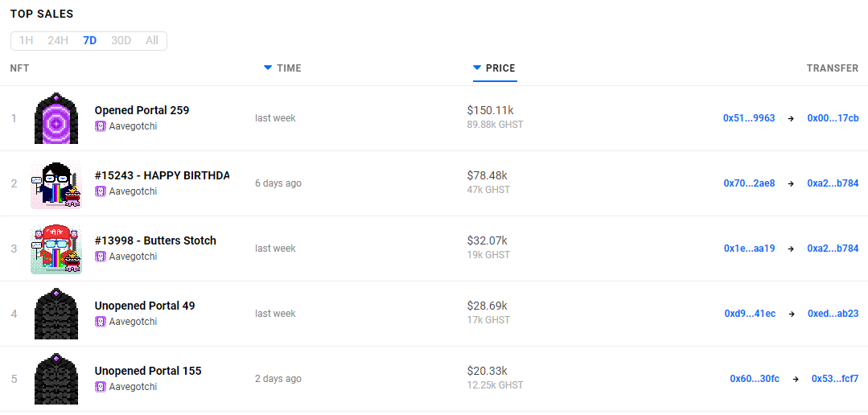Click the Unopened Portal 155 thumbnail

pyautogui.click(x=56, y=379)
